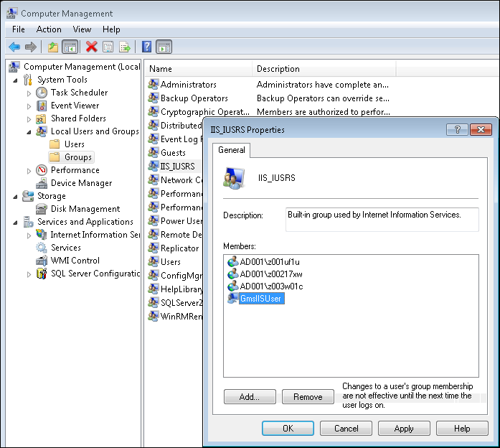This screenshot has height=448, width=500.
Task: Click the Add... button
Action: tap(250, 396)
